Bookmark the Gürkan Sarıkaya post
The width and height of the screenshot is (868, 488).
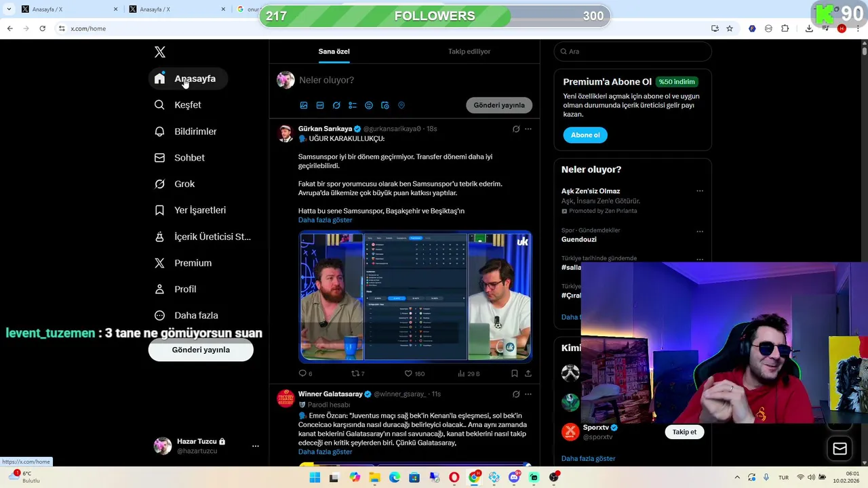(x=515, y=373)
